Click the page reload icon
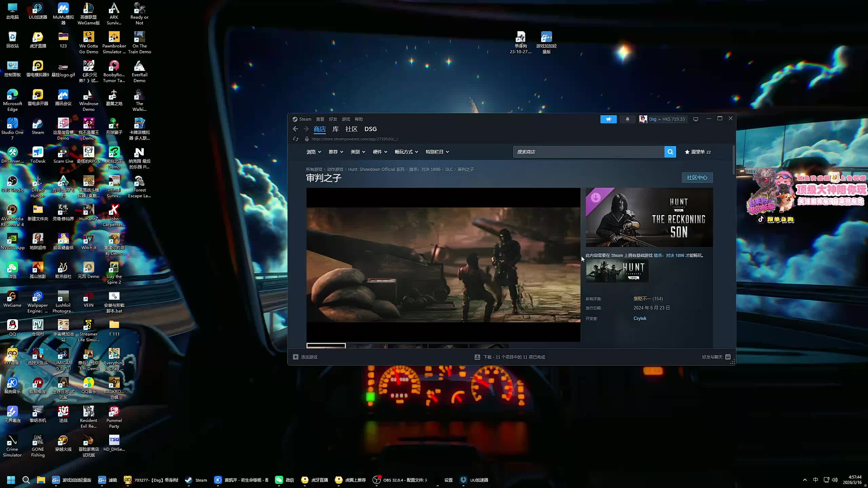Image resolution: width=868 pixels, height=488 pixels. [x=296, y=139]
